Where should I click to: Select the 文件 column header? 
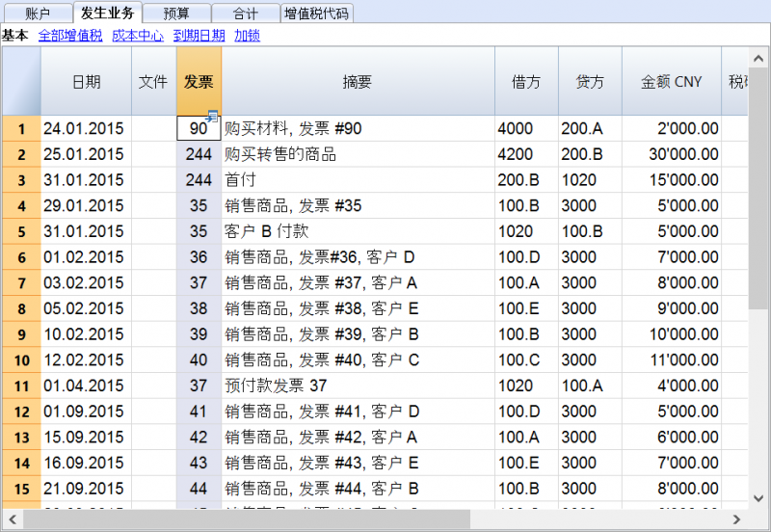pos(153,81)
